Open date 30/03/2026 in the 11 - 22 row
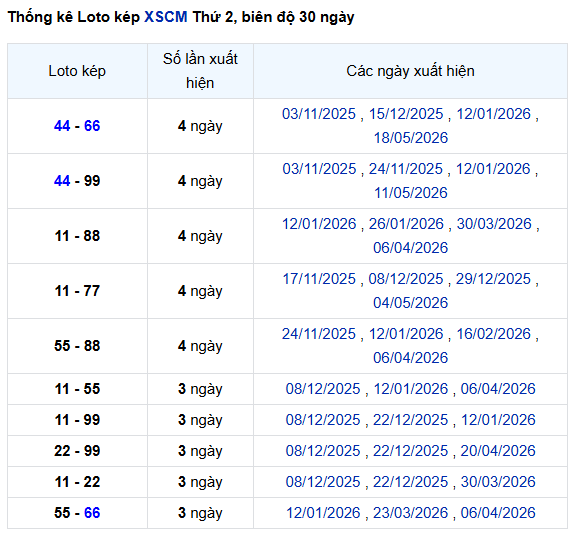Viewport: 572px width, 534px height. click(x=498, y=482)
